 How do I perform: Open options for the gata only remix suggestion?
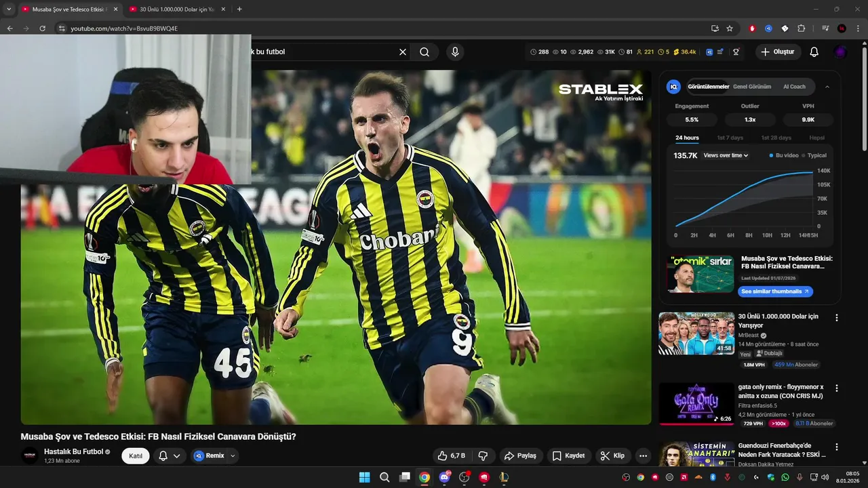[x=837, y=388]
